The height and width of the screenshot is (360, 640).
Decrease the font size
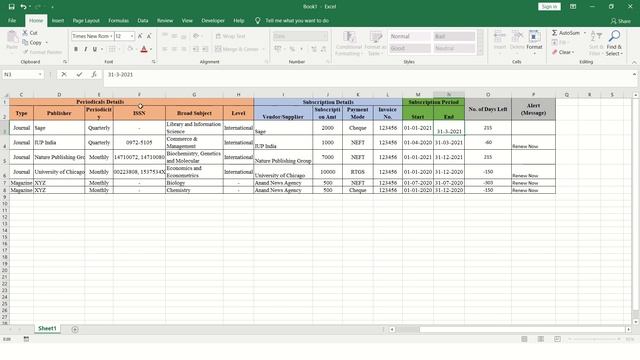[149, 36]
